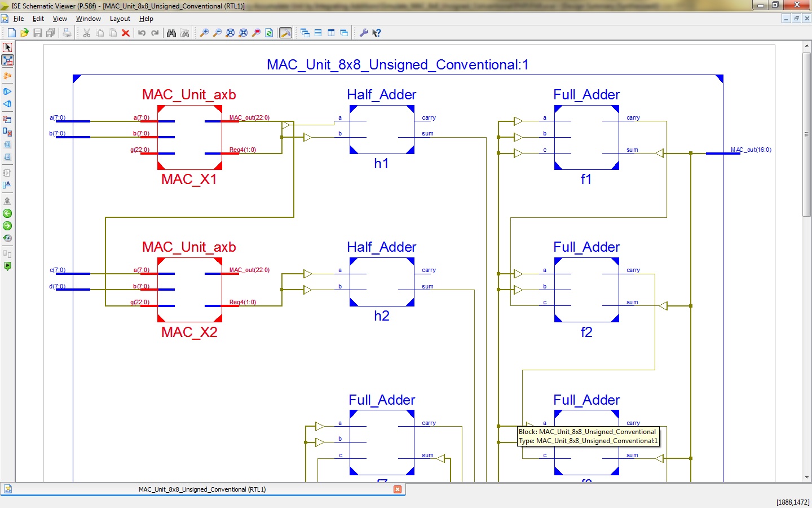
Task: Toggle the select pointer mode in sidebar
Action: click(x=7, y=47)
